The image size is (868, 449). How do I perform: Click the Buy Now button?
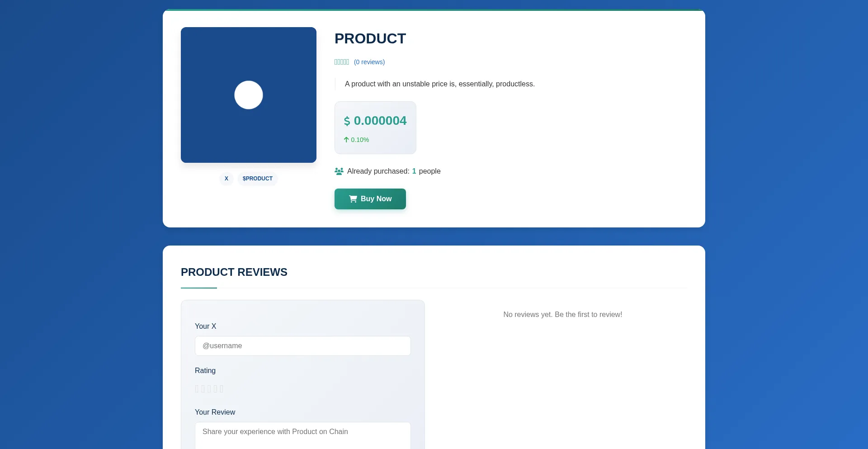pyautogui.click(x=370, y=199)
